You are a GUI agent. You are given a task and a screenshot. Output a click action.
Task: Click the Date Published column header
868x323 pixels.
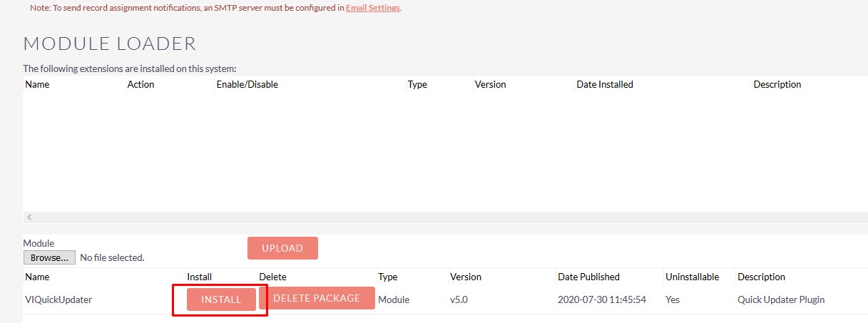[589, 277]
